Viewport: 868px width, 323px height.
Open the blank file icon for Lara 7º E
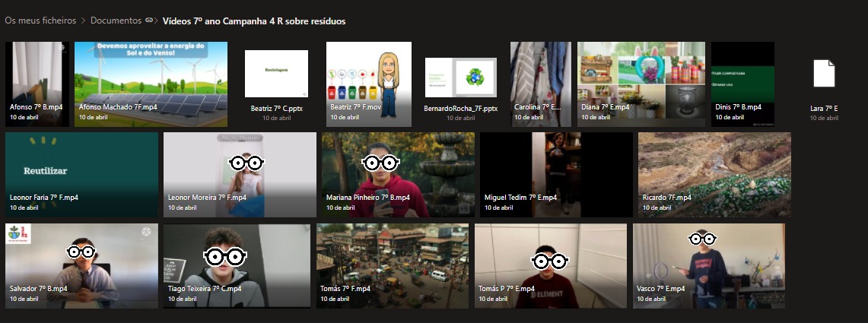824,74
